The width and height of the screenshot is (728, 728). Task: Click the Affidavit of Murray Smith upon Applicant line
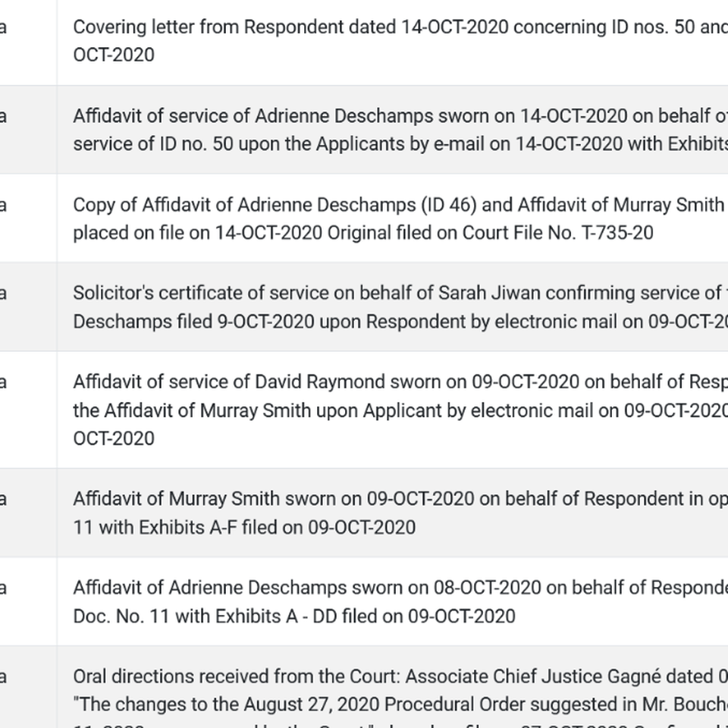tap(400, 411)
